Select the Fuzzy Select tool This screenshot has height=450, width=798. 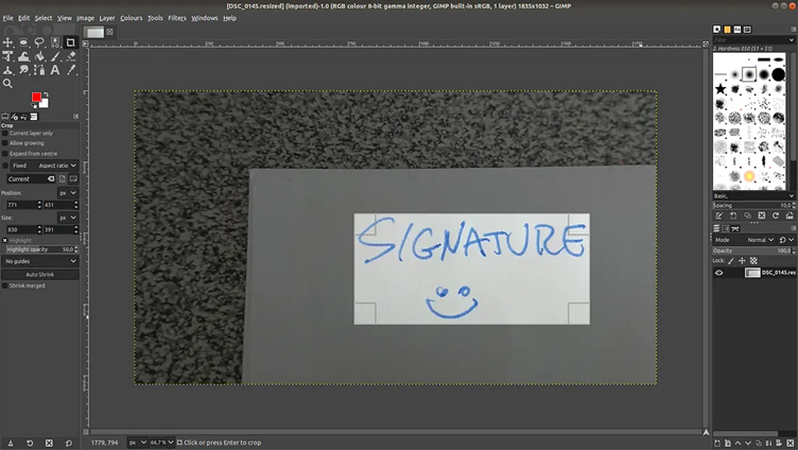coord(55,42)
